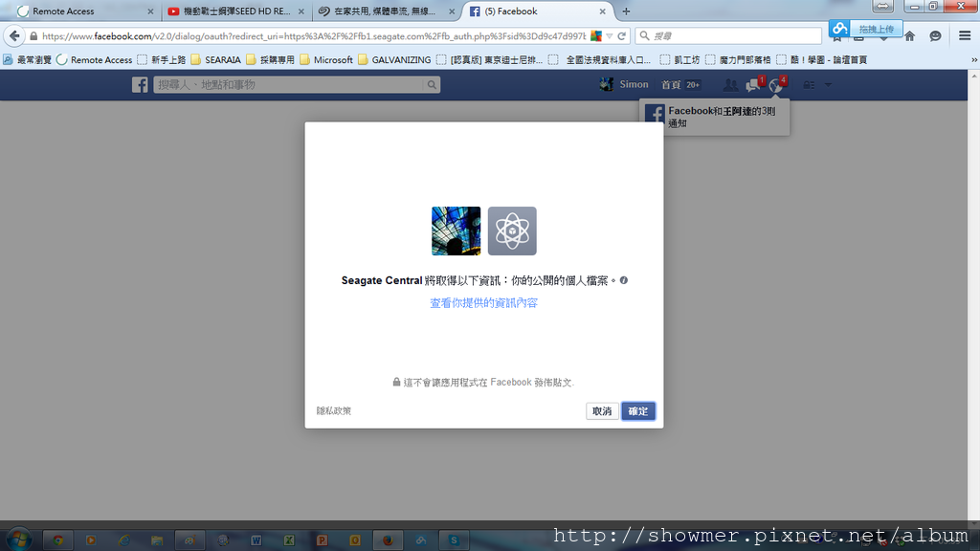Open 魔力門部落格 bookmark

(738, 60)
